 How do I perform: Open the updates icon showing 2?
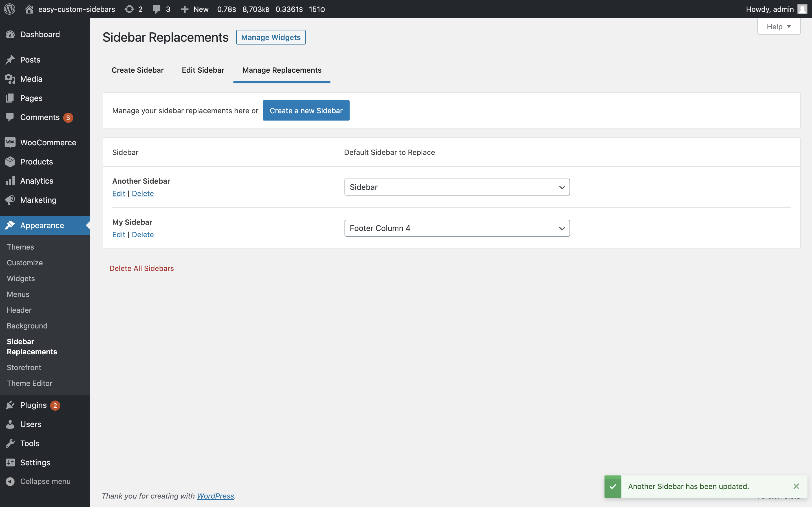129,9
